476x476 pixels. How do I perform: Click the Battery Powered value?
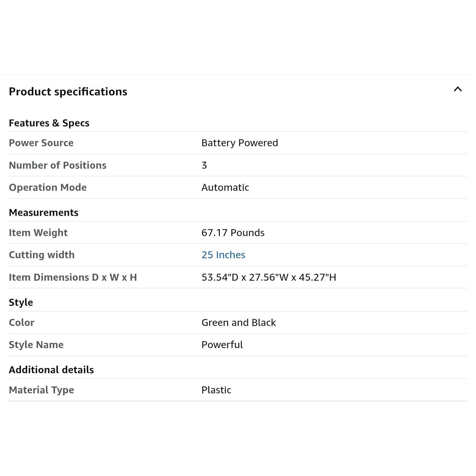240,143
